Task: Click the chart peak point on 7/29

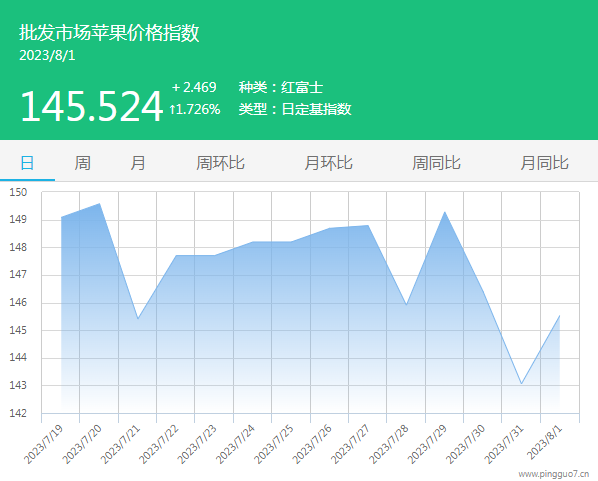Action: [445, 212]
